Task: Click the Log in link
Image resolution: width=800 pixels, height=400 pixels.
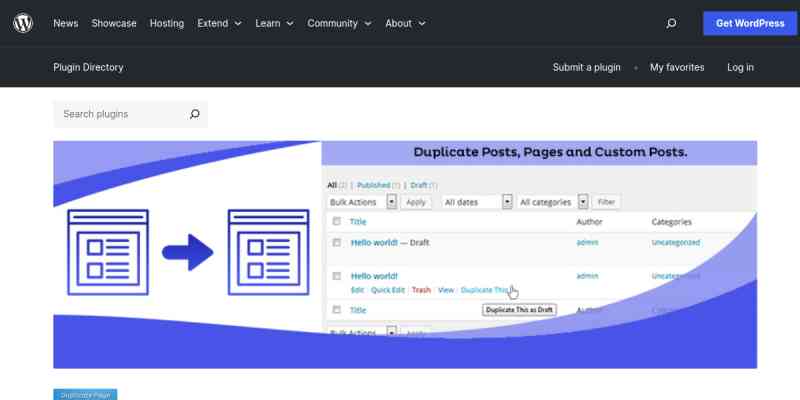Action: [740, 67]
